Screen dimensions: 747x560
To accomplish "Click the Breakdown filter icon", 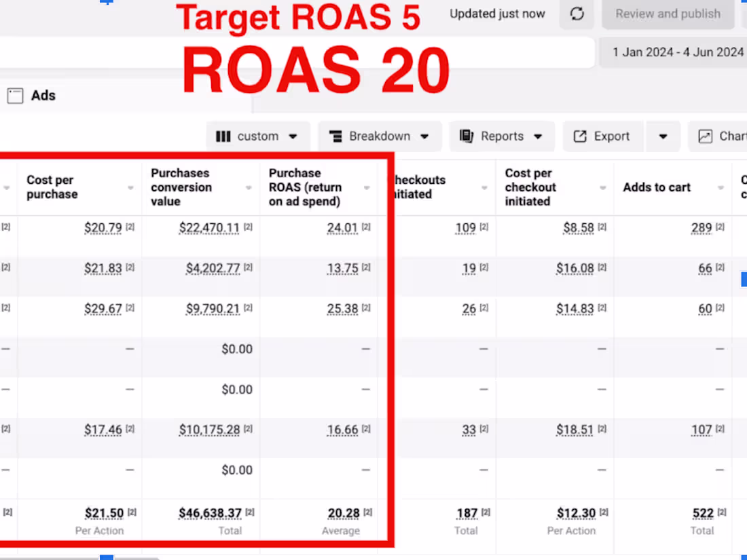I will coord(335,136).
